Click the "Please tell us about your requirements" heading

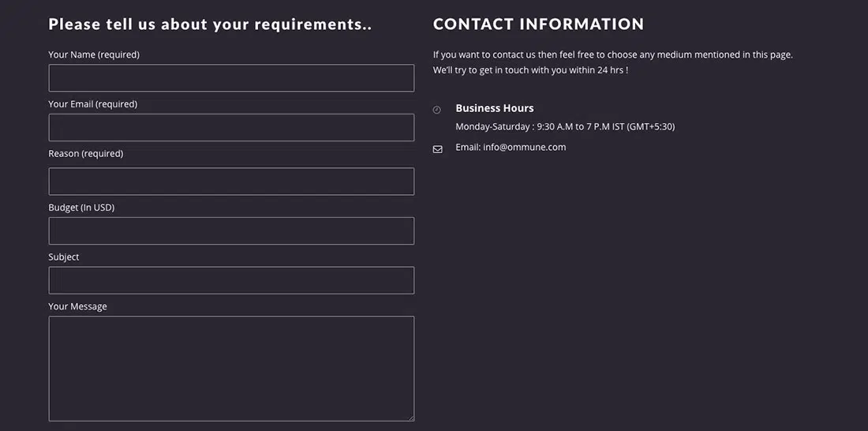point(210,24)
